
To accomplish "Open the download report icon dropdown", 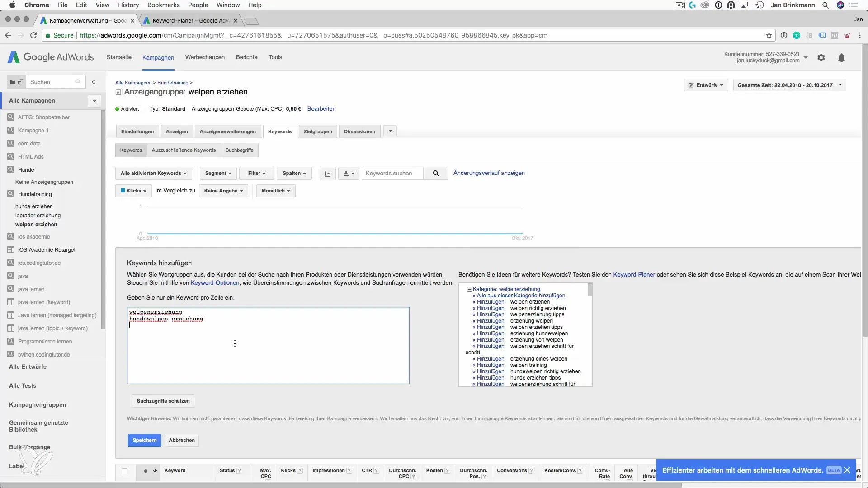I will [349, 174].
